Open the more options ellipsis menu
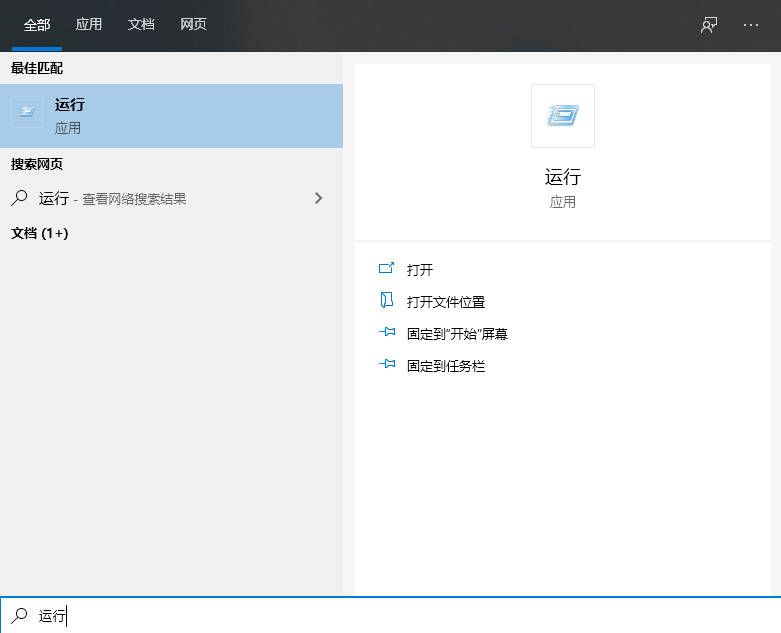This screenshot has height=633, width=781. (x=751, y=25)
